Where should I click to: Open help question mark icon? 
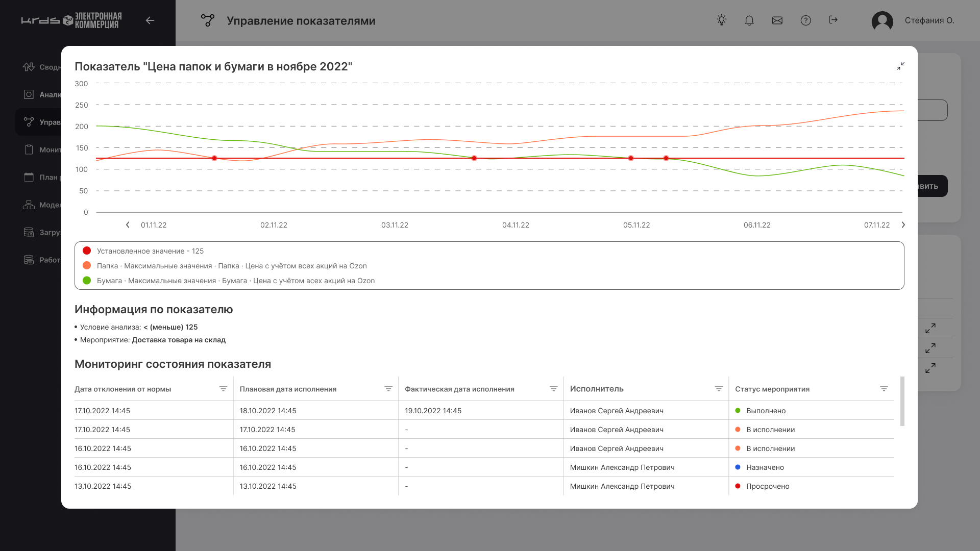click(x=805, y=20)
